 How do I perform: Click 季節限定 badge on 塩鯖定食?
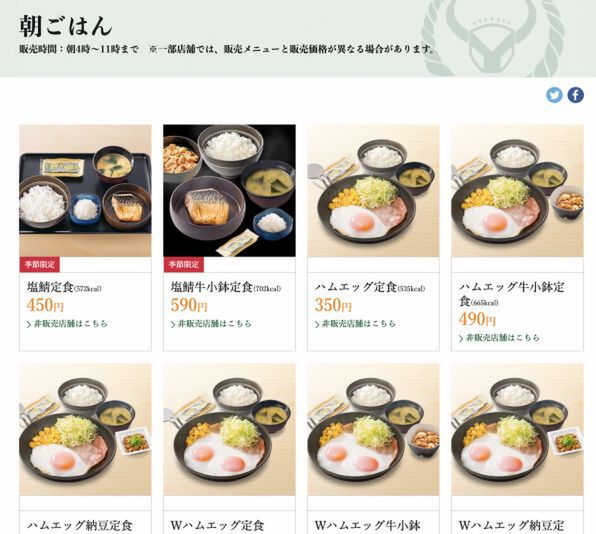pos(40,265)
